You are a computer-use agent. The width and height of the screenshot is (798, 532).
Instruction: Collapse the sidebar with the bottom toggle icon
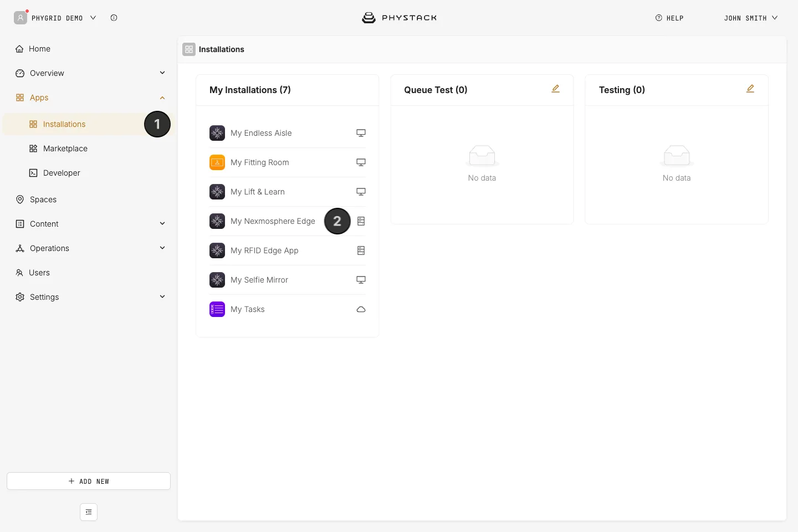coord(89,512)
